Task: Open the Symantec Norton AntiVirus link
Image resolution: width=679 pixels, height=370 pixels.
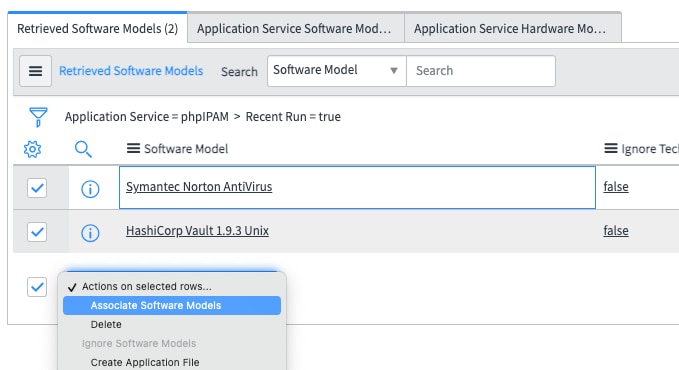Action: tap(199, 187)
